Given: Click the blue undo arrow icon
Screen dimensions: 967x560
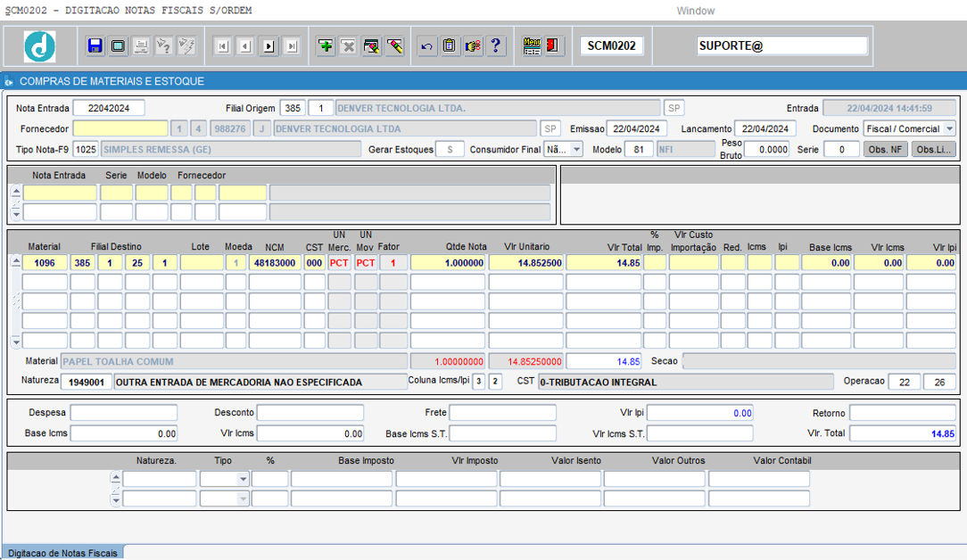Looking at the screenshot, I should click(426, 46).
